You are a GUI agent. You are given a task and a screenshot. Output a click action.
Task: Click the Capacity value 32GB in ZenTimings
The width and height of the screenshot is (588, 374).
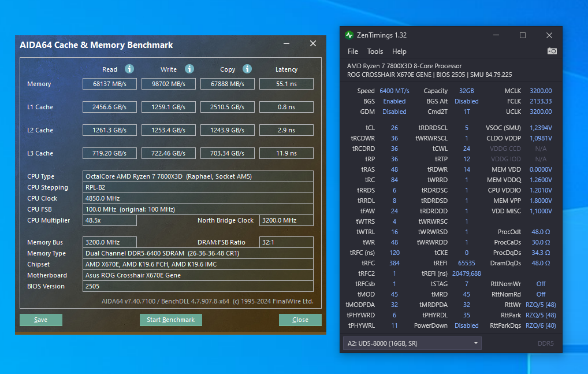pyautogui.click(x=467, y=91)
